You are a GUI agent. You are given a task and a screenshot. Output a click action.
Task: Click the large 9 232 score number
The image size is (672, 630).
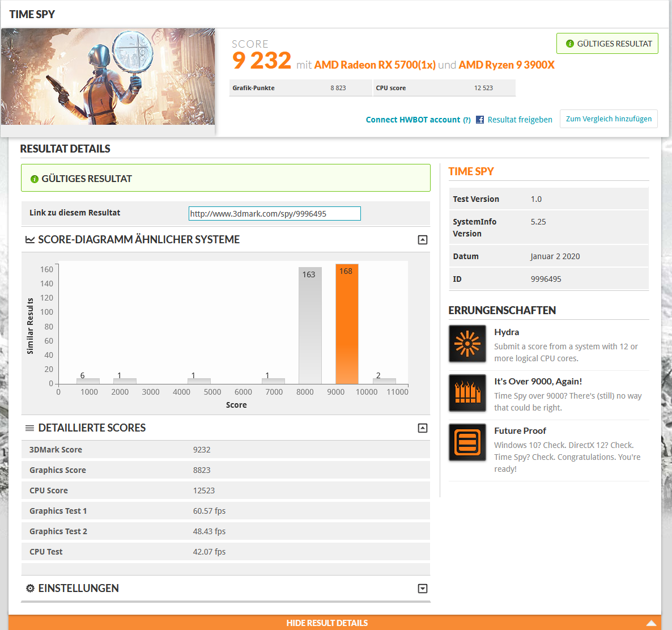point(261,61)
